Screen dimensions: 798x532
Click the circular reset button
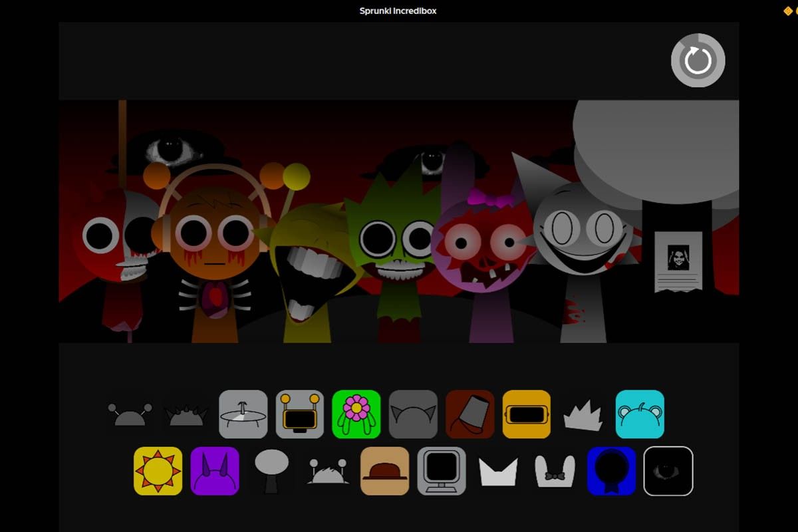pyautogui.click(x=698, y=61)
